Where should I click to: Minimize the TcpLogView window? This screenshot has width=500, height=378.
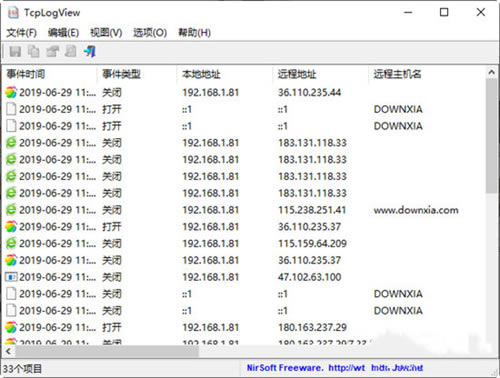(x=408, y=13)
